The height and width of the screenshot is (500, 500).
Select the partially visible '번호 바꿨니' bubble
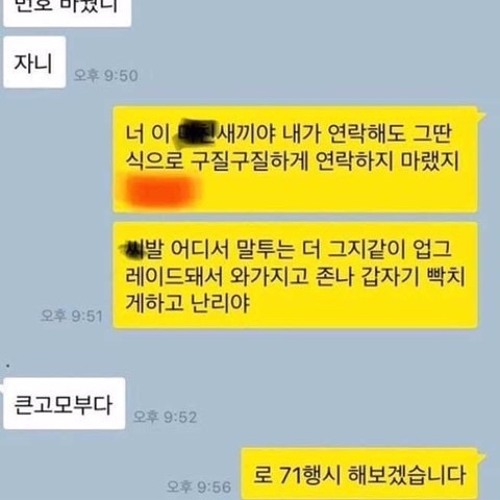pyautogui.click(x=67, y=13)
